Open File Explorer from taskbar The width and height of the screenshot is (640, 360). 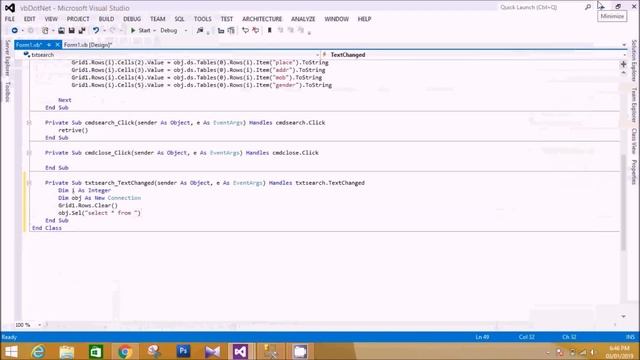coord(67,352)
